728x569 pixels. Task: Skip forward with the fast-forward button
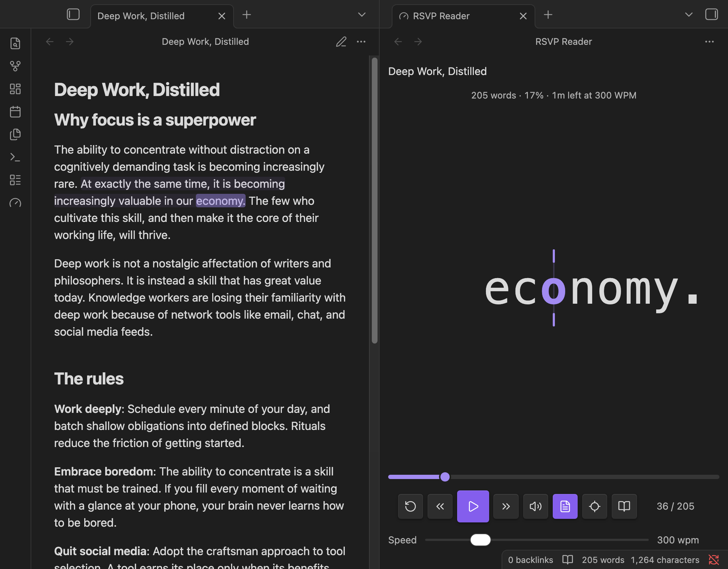506,506
